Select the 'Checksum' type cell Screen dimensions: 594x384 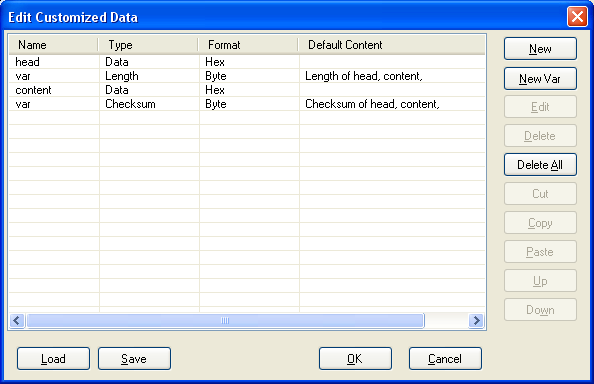(x=130, y=104)
